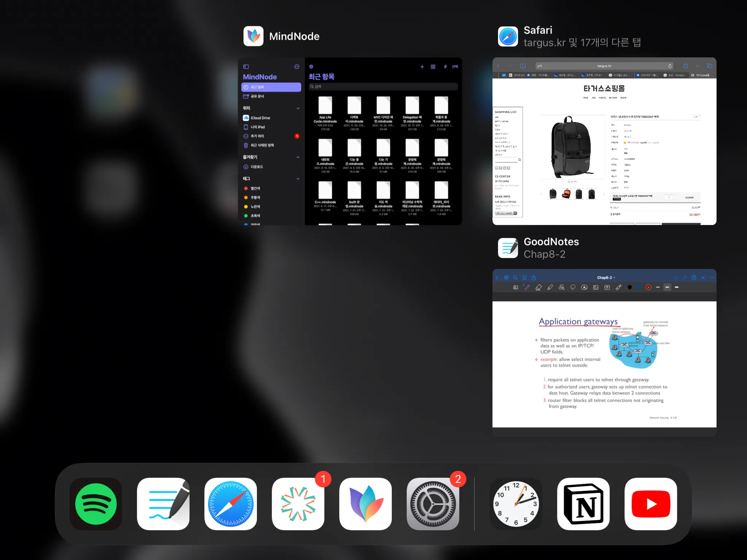Screen dimensions: 747x560
Task: Click MindNode quick entry lightning icon
Action: (x=445, y=67)
